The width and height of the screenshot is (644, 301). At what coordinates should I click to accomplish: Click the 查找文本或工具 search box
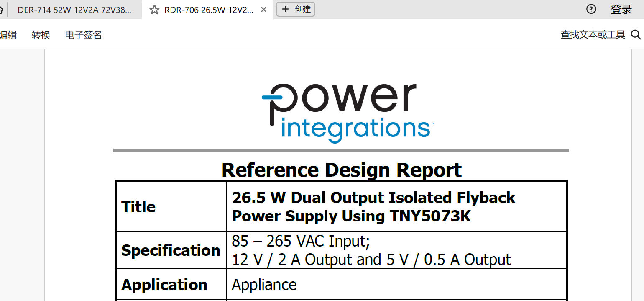point(601,35)
